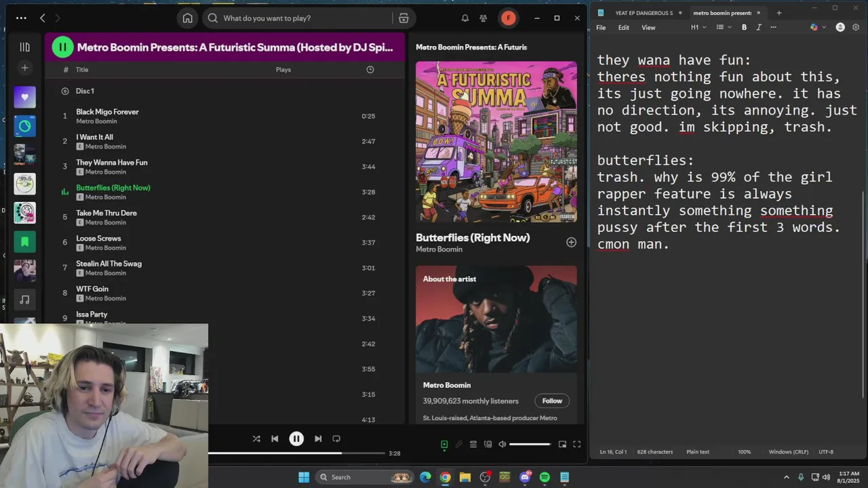This screenshot has height=488, width=868.
Task: Open the play queue
Action: pyautogui.click(x=473, y=445)
